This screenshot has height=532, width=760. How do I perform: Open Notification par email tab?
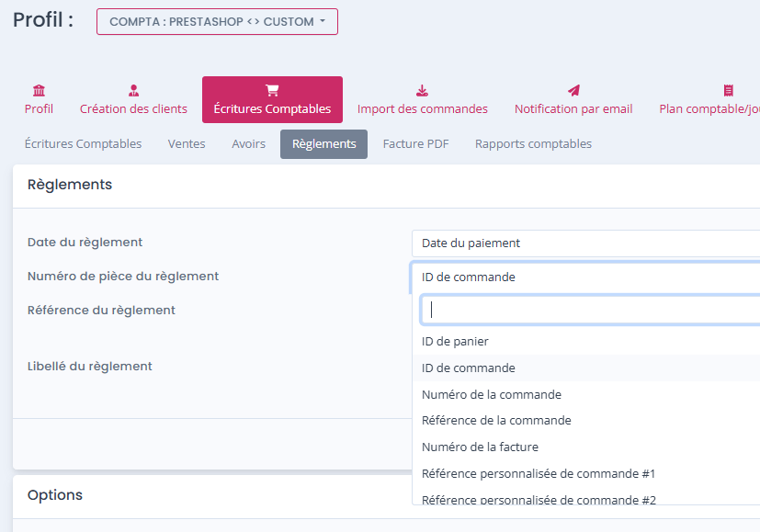(573, 100)
